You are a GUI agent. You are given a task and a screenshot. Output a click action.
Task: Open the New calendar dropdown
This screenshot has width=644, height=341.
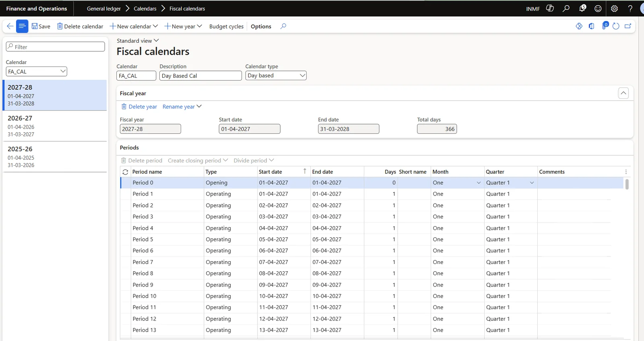click(x=134, y=26)
